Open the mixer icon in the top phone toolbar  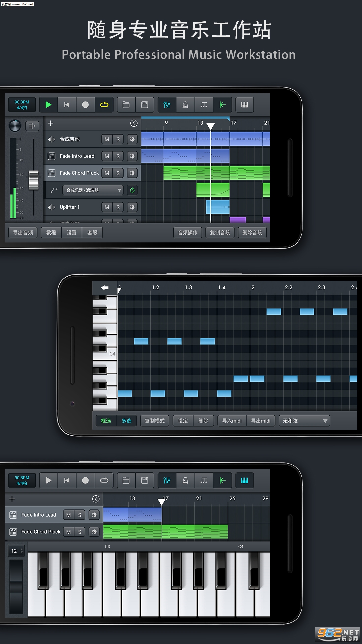pyautogui.click(x=167, y=105)
